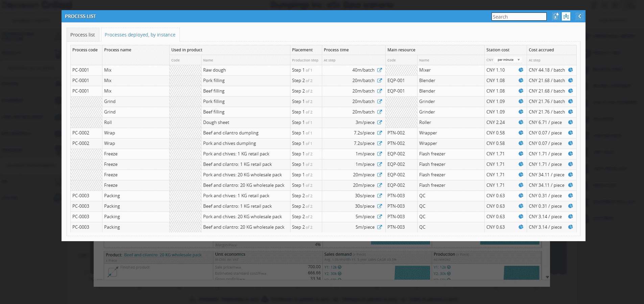Viewport: 644px width, 304px height.
Task: Click the Finished product icon in background window
Action: pyautogui.click(x=112, y=272)
